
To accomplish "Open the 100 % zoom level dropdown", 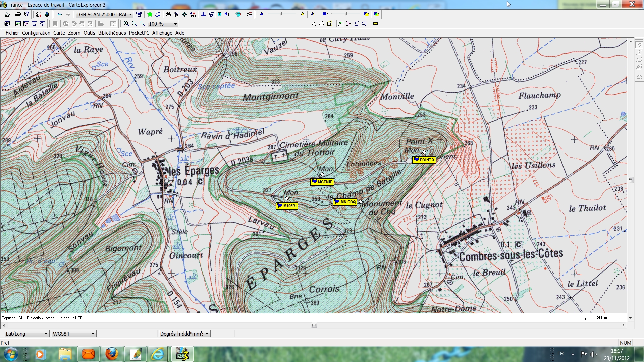I will click(x=175, y=24).
